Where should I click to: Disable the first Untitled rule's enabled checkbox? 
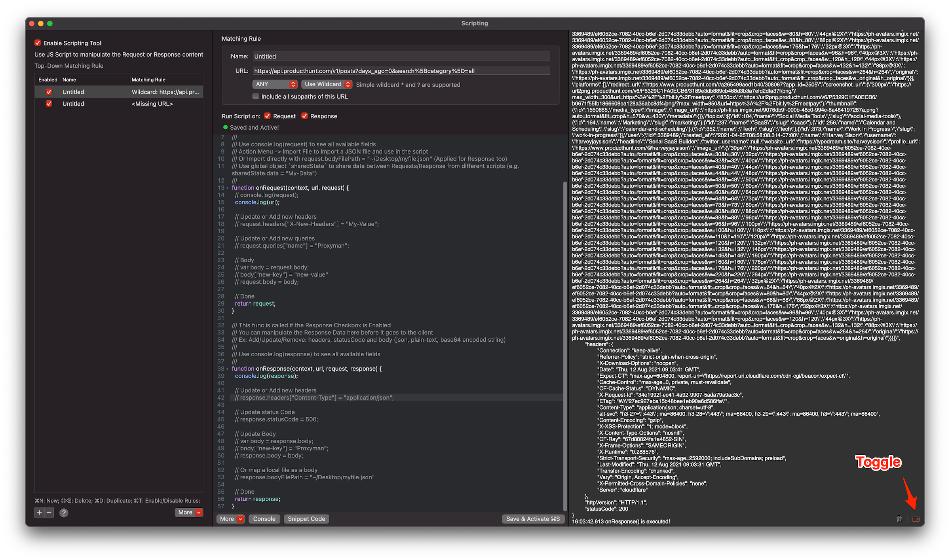tap(49, 91)
